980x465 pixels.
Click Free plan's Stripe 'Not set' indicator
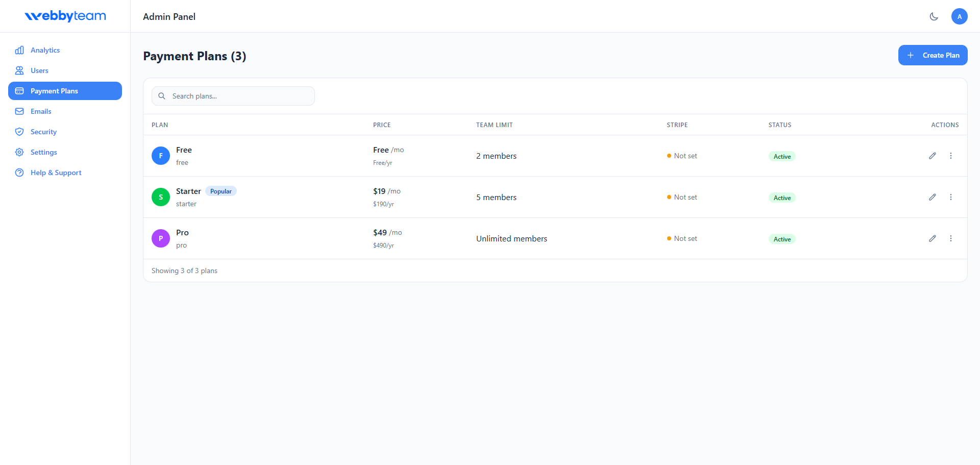682,156
